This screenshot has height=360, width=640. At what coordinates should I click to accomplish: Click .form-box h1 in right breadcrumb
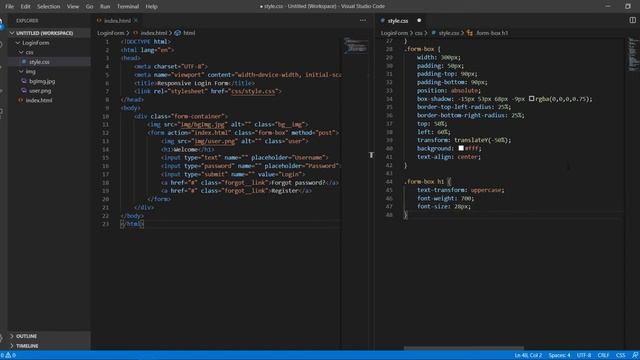click(x=492, y=33)
